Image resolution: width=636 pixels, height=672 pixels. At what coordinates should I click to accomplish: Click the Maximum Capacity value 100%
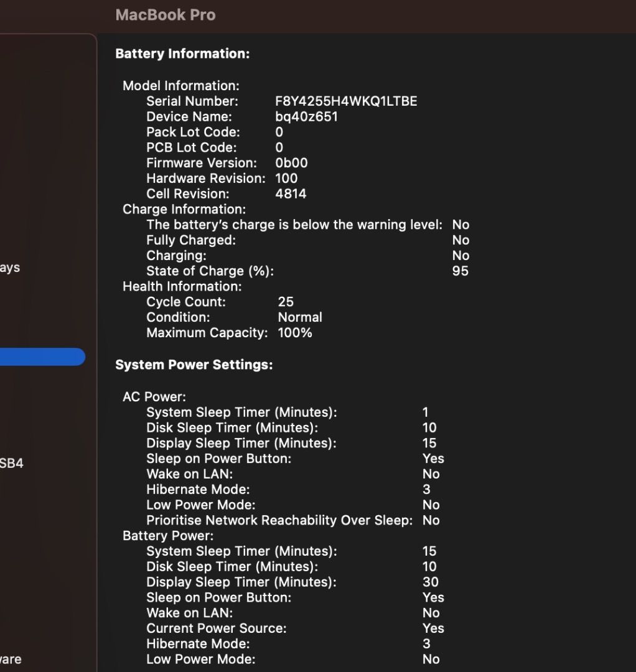pos(295,332)
